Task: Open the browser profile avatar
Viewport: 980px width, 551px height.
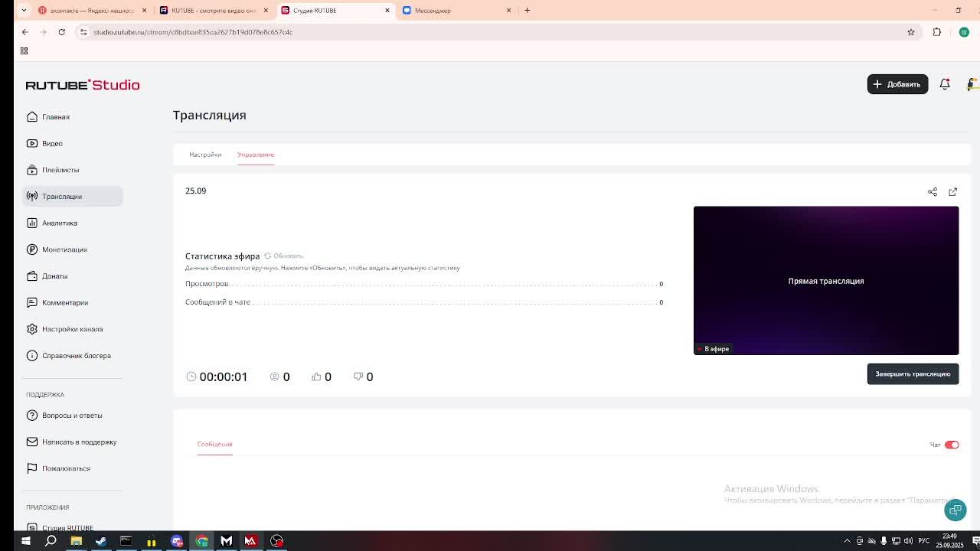Action: tap(964, 32)
